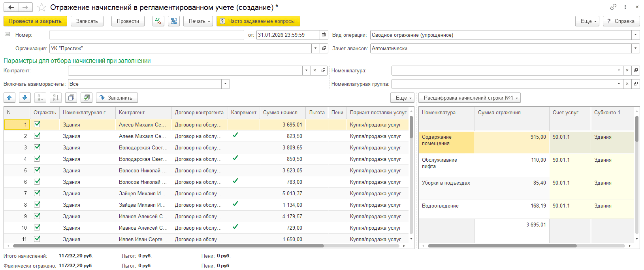Uncheck Отражать for row 5 Волосов Николай
The height and width of the screenshot is (270, 644).
pyautogui.click(x=37, y=170)
